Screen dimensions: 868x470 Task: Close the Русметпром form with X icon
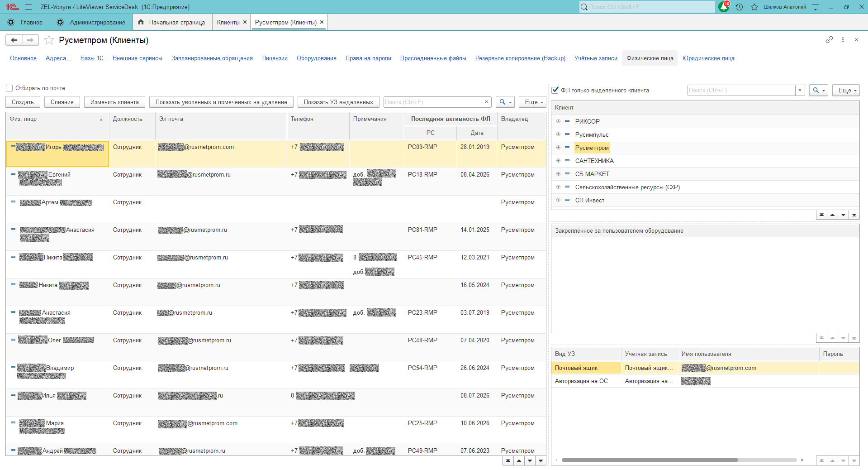(856, 40)
